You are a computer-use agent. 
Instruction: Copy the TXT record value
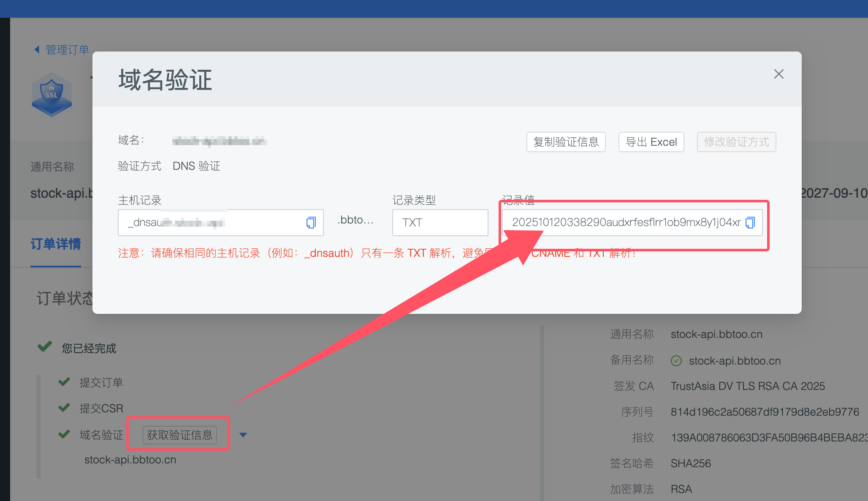pyautogui.click(x=750, y=223)
